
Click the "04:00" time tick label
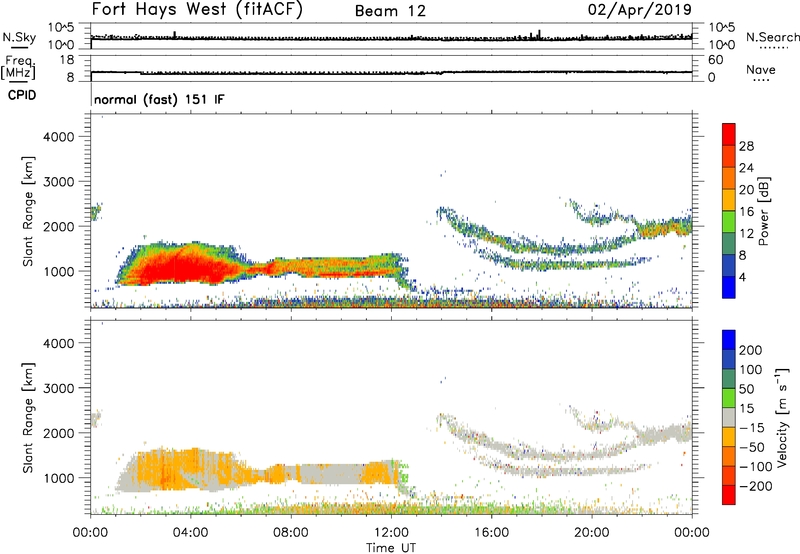191,533
